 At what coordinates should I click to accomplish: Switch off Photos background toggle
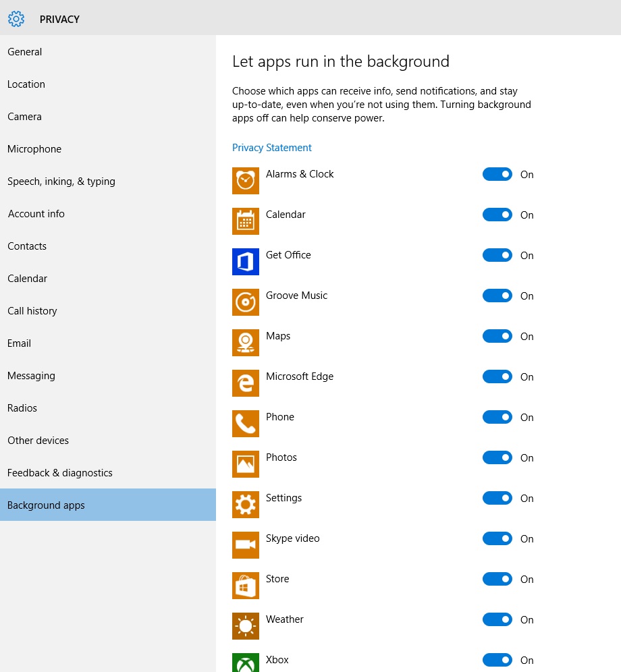[x=497, y=457]
